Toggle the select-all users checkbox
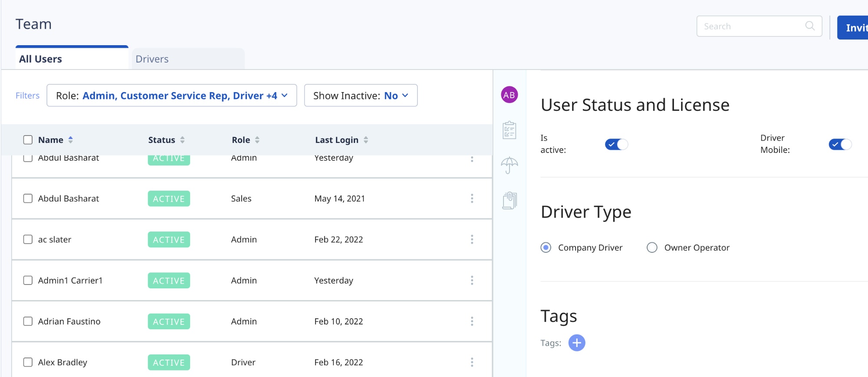Image resolution: width=868 pixels, height=377 pixels. (x=28, y=140)
